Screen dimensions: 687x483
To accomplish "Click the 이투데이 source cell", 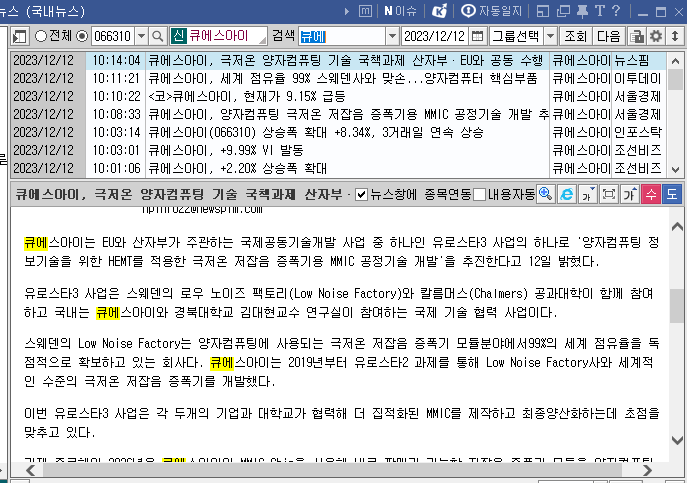I will coord(637,78).
